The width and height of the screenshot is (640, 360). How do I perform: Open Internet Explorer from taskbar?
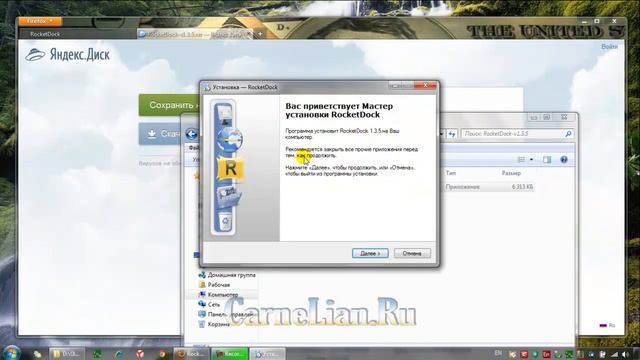click(119, 354)
